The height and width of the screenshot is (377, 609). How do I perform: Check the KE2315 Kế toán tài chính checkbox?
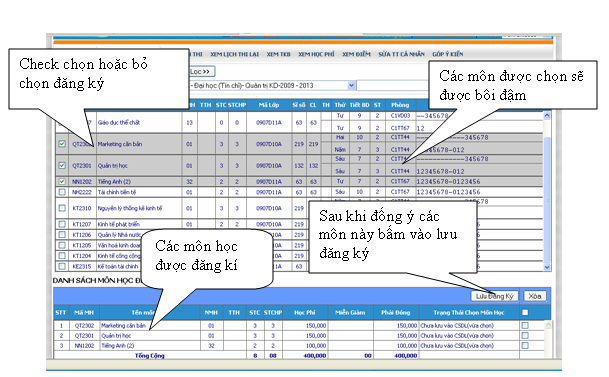coord(62,266)
